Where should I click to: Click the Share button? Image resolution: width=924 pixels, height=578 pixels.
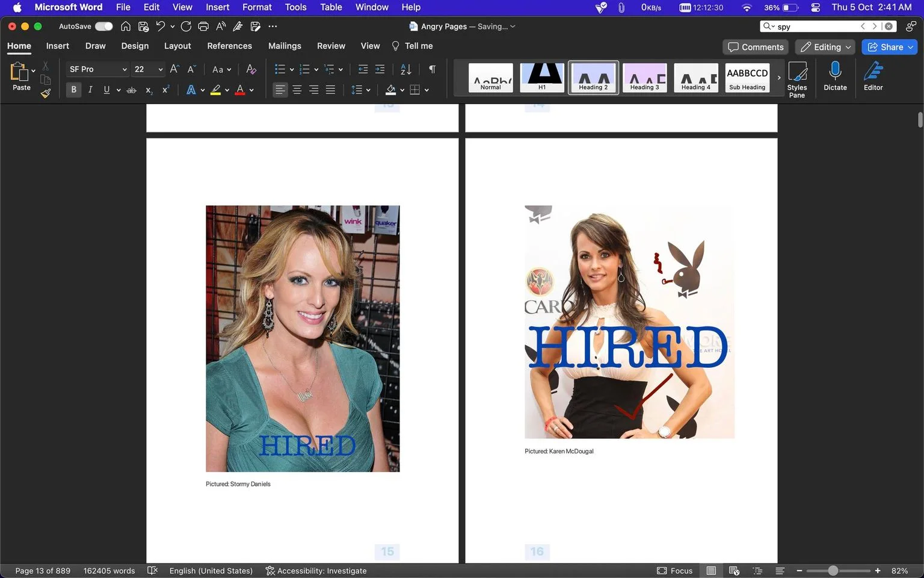click(x=889, y=47)
